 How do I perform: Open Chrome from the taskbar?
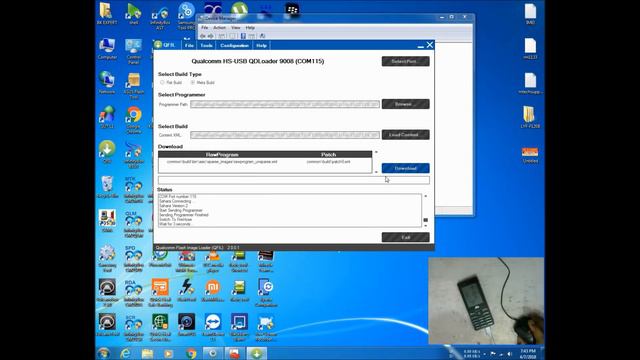tap(191, 353)
